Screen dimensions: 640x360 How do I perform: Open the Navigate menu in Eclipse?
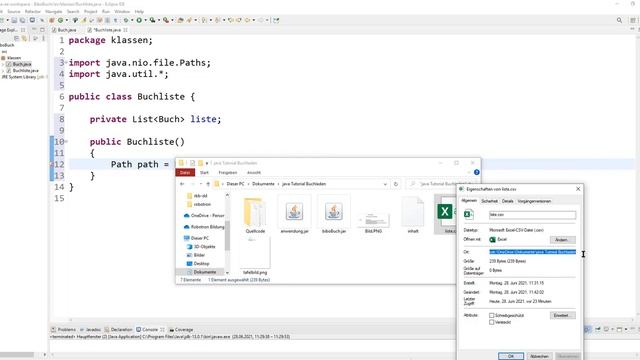53,11
